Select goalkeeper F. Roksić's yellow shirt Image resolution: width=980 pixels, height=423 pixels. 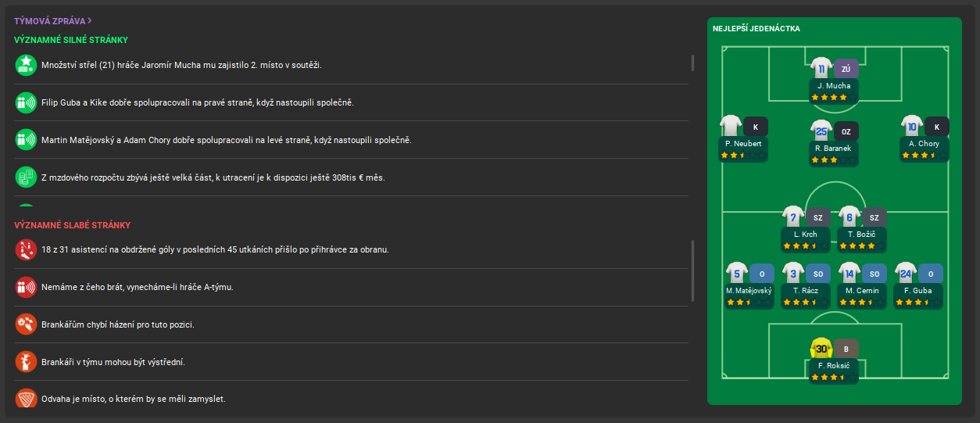coord(821,348)
